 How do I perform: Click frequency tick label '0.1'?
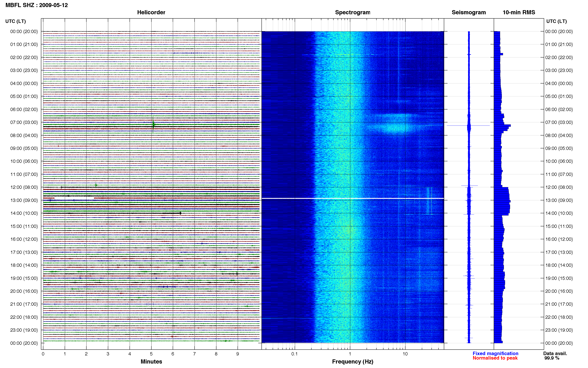[295, 354]
